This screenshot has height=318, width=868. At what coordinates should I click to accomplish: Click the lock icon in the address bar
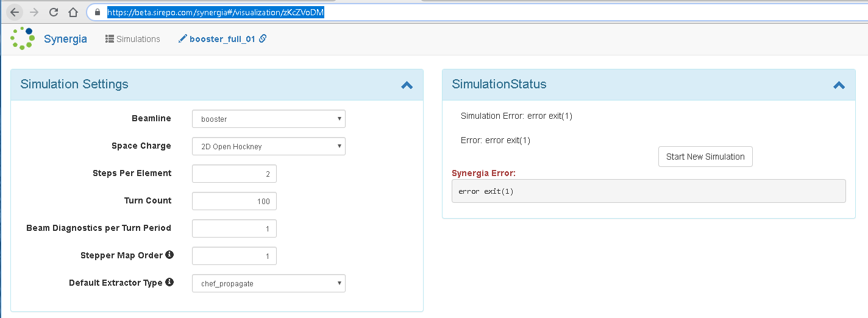[97, 12]
